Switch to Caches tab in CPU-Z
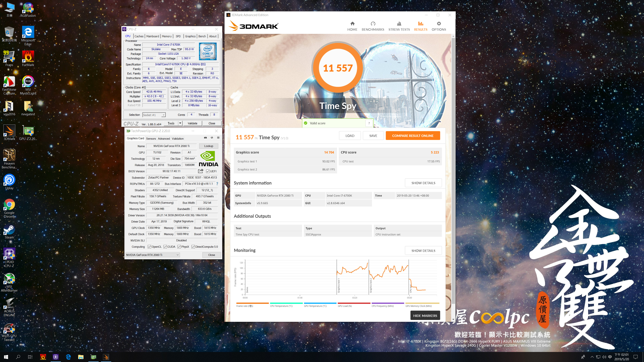Screen dimensions: 644x362 coord(139,36)
